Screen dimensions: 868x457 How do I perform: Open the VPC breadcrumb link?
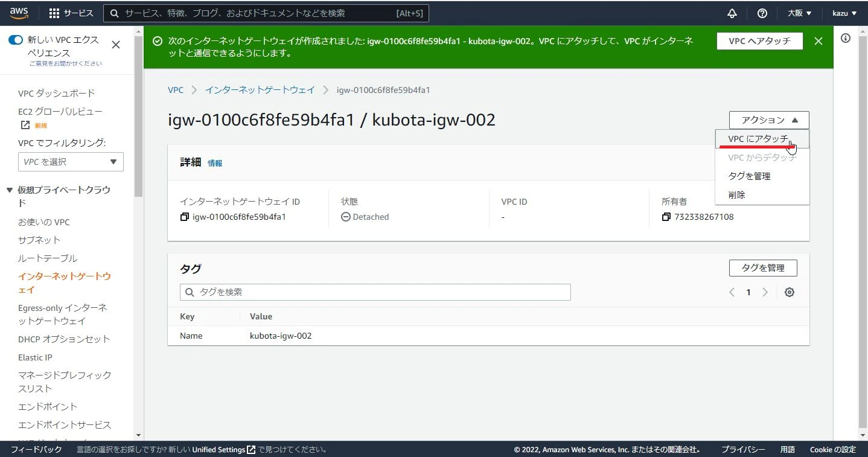(176, 90)
